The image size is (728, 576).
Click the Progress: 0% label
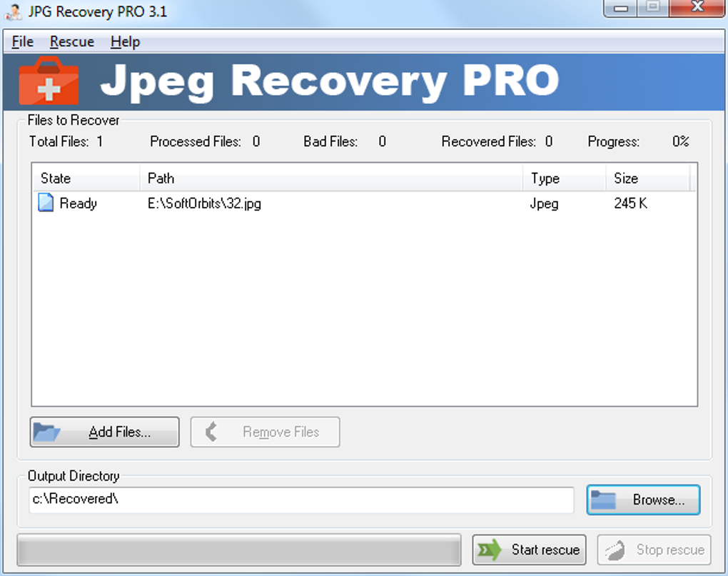[x=638, y=141]
